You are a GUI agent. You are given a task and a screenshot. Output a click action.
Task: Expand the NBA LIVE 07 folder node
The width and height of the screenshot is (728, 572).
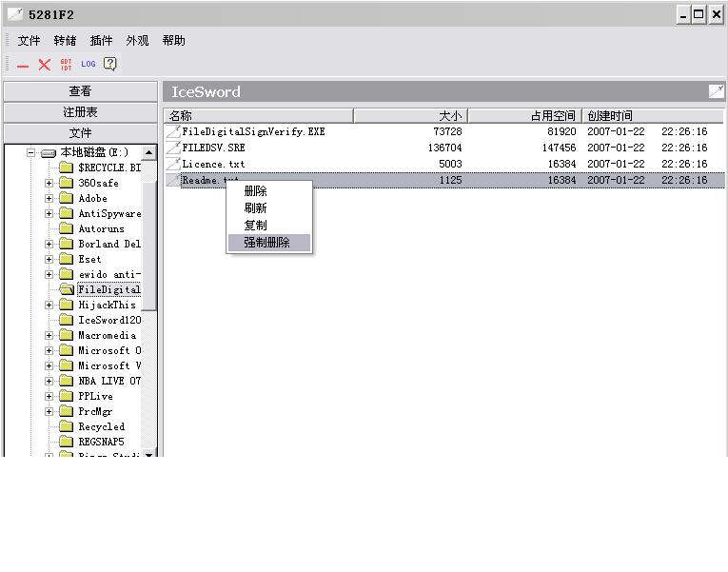coord(49,382)
